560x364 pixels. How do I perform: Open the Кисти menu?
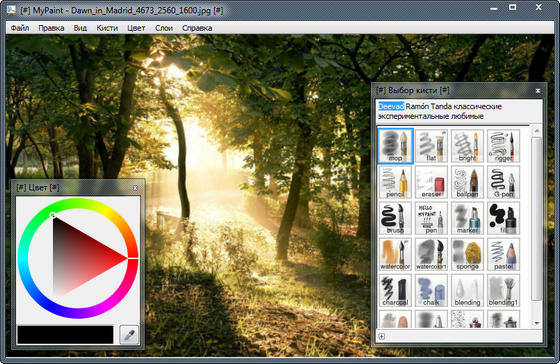pos(107,28)
